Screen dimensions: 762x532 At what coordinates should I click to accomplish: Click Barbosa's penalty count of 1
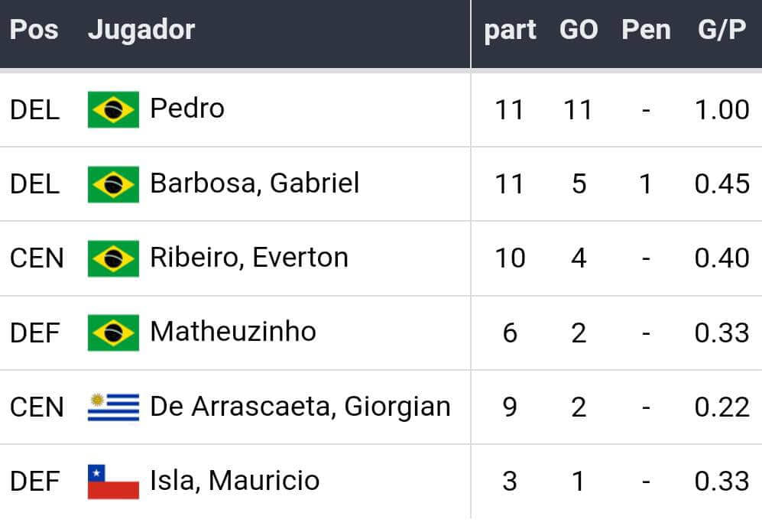click(x=646, y=184)
